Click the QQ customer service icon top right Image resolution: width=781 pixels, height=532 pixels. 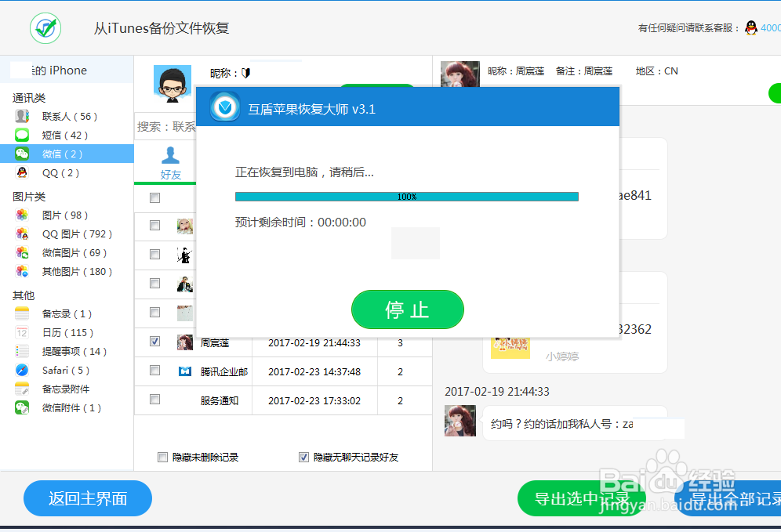pyautogui.click(x=750, y=27)
